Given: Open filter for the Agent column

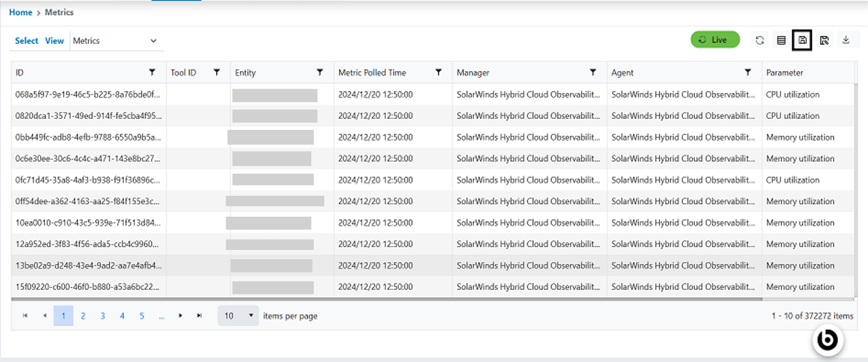Looking at the screenshot, I should (748, 73).
